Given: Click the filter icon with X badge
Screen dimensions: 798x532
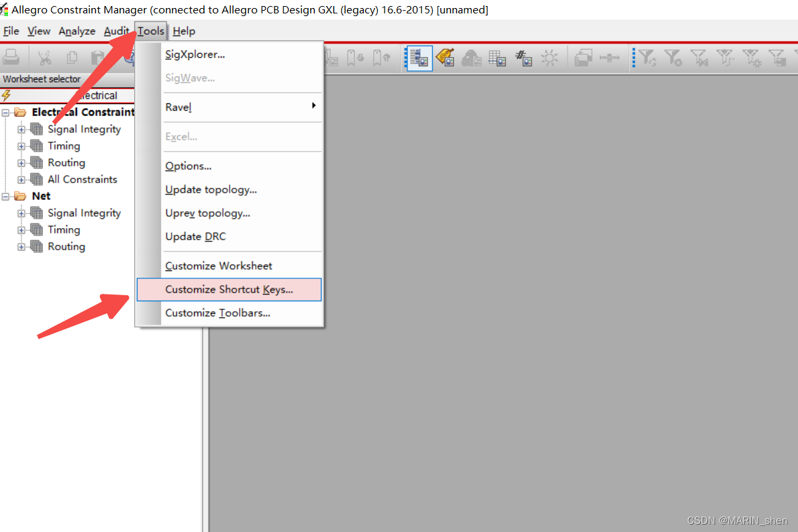Looking at the screenshot, I should coord(673,58).
